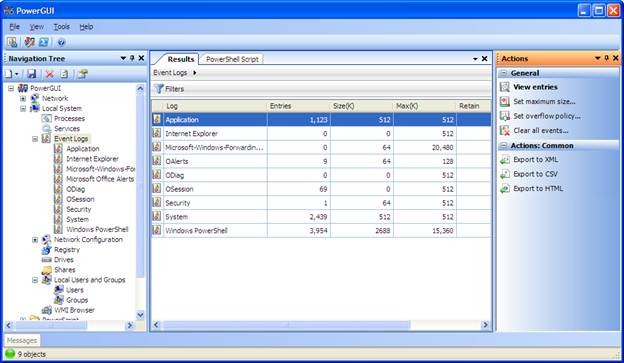Click the copy page icon in Navigation Tree toolbar

pos(64,74)
